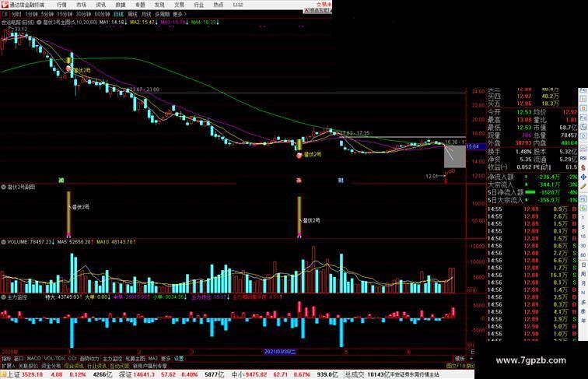Select the 多周期 multi-period view
588x379 pixels.
click(x=162, y=14)
